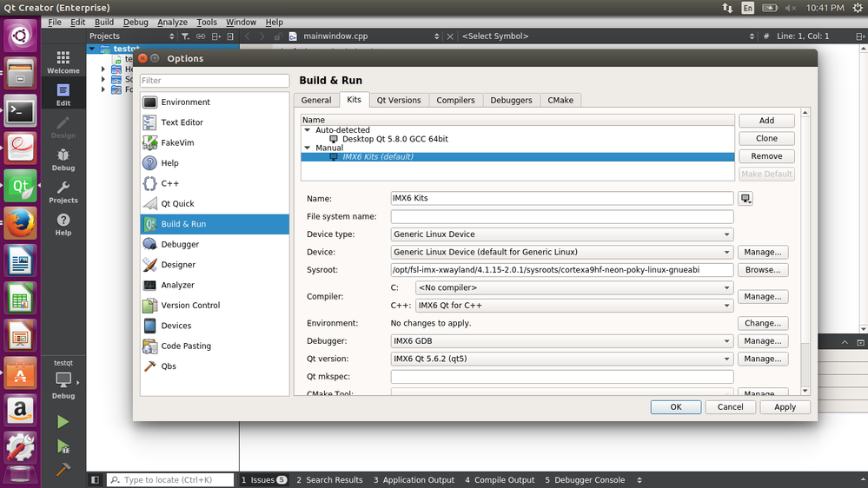Open Projects view selector dropdown
This screenshot has height=488, width=868.
tap(132, 36)
